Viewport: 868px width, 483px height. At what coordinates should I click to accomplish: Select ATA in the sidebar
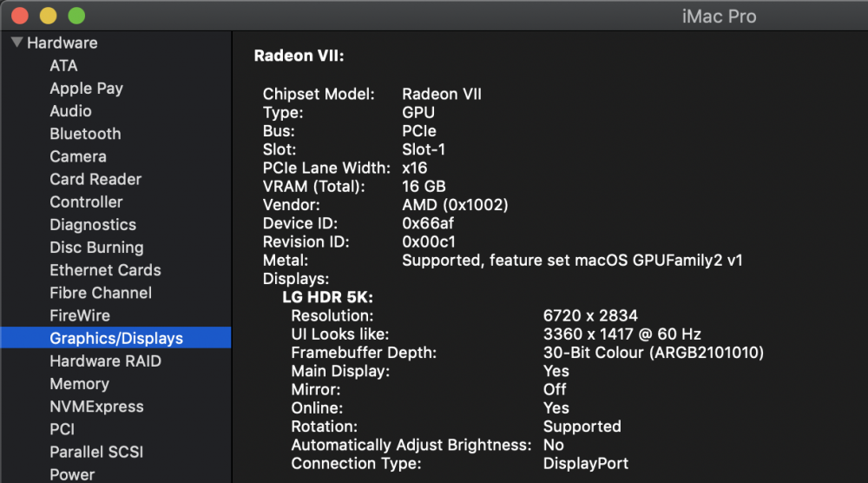pos(63,65)
